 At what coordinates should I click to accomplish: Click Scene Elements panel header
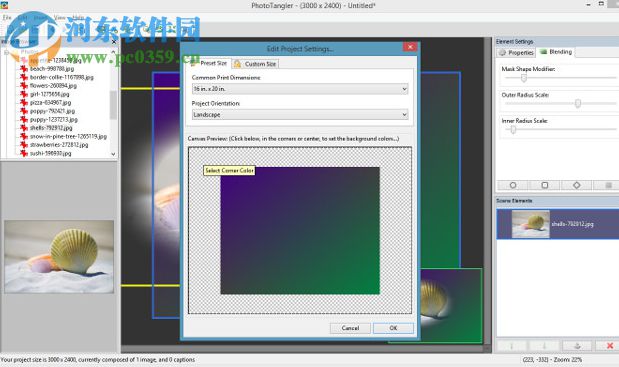[x=557, y=201]
